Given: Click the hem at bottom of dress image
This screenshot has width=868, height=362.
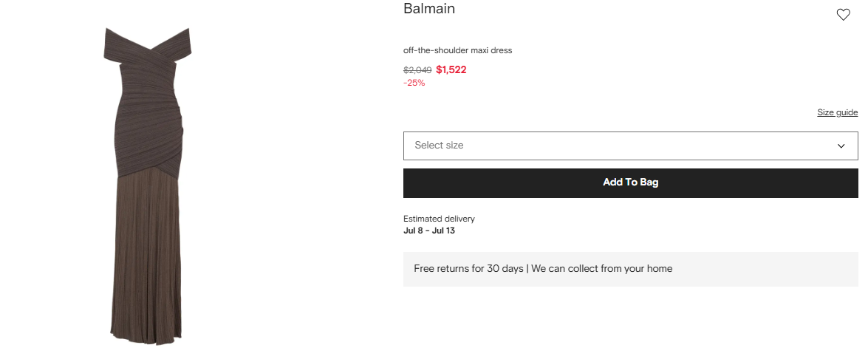Looking at the screenshot, I should coord(146,339).
